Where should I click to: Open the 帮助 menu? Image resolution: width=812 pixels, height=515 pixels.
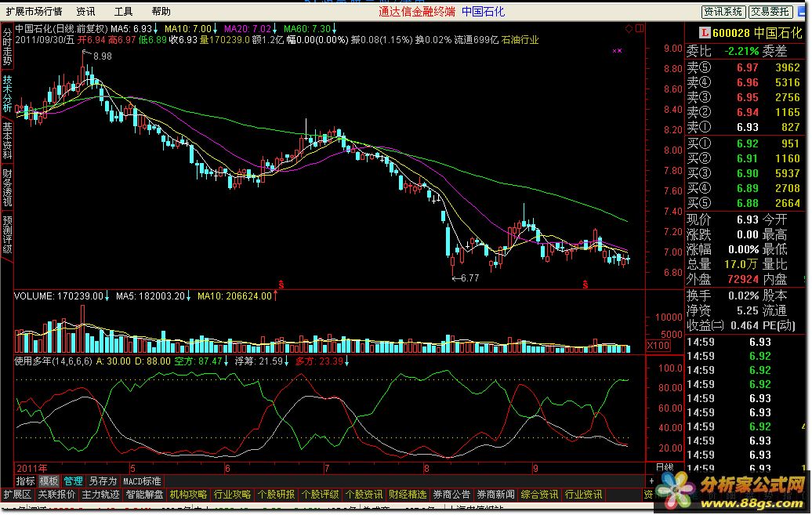point(161,12)
